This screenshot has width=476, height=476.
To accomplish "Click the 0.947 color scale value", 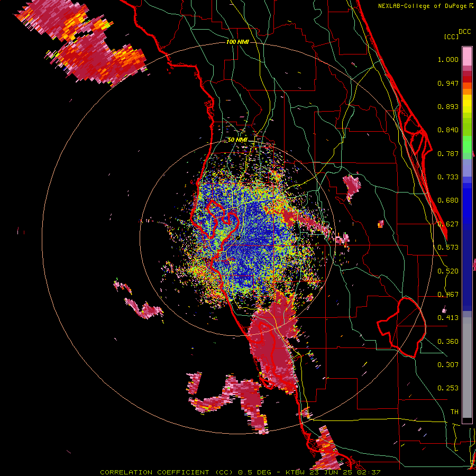I will pos(448,83).
